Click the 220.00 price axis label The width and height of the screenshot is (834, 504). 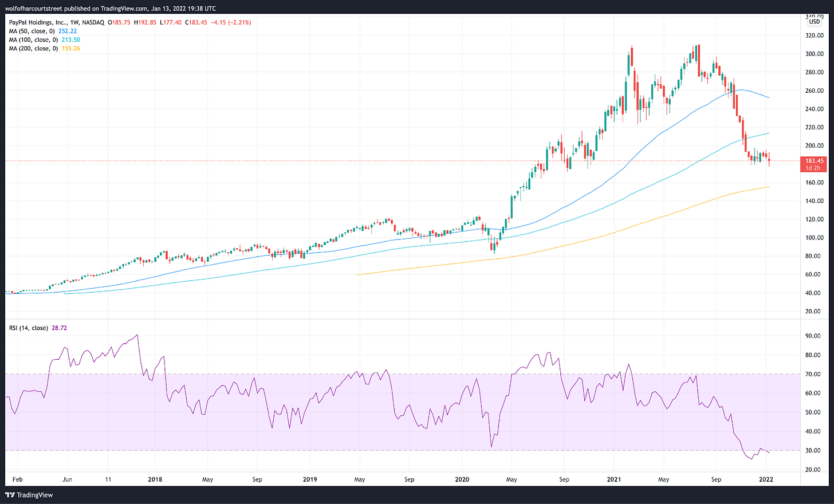(x=814, y=127)
